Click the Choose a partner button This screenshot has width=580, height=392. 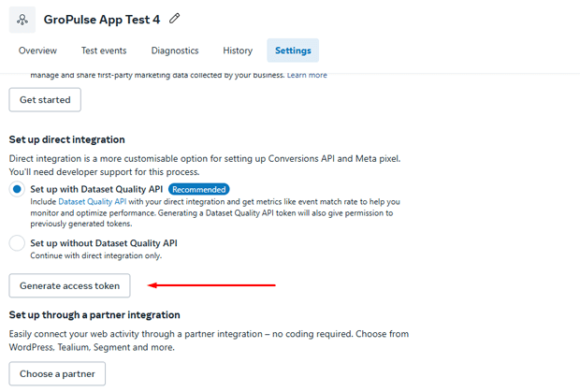point(57,373)
